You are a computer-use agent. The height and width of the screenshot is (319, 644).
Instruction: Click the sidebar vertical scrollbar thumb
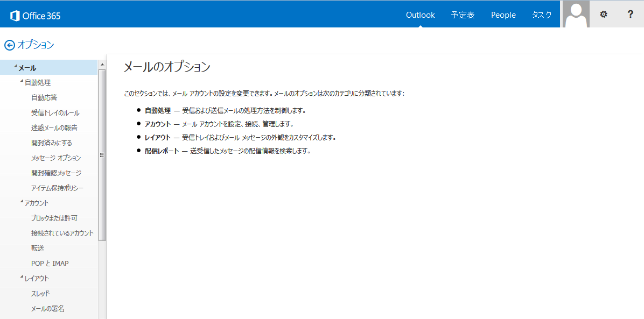(102, 155)
